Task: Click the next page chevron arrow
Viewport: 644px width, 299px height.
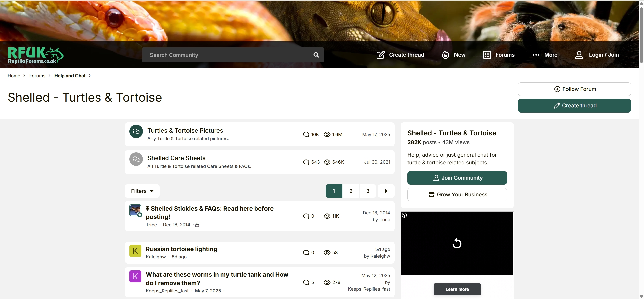Action: 386,191
